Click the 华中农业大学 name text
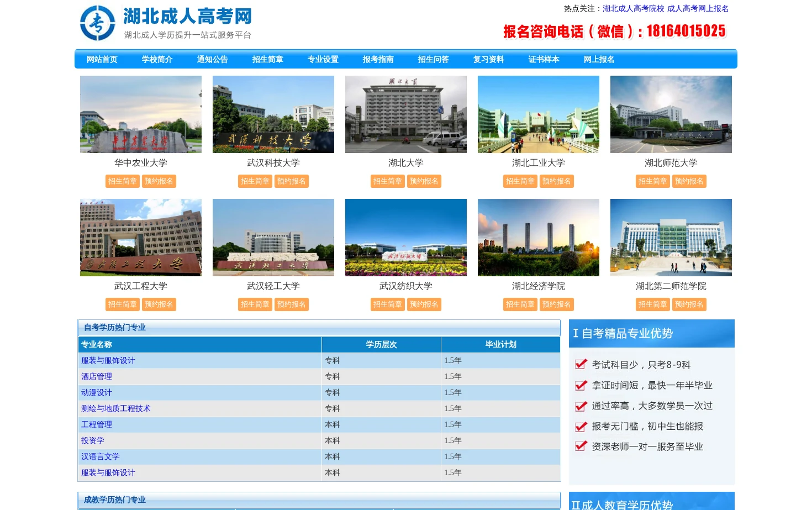Viewport: 812px width, 510px height. click(x=141, y=163)
